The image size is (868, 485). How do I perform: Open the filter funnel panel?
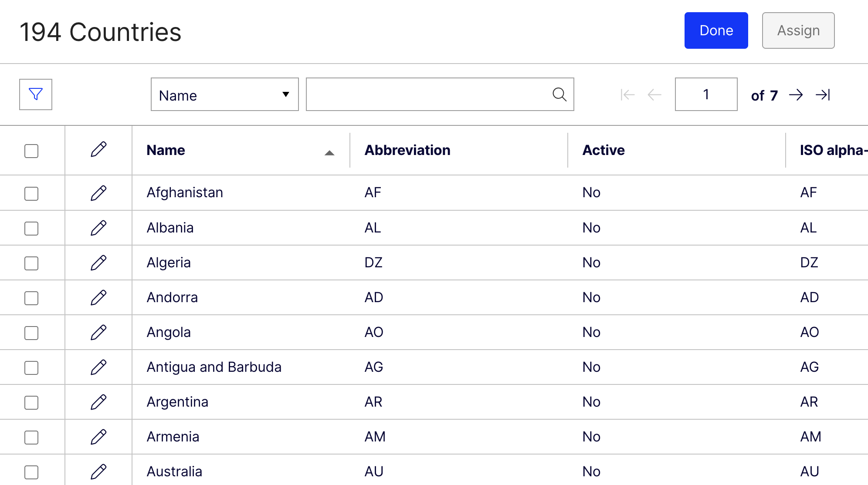[35, 94]
